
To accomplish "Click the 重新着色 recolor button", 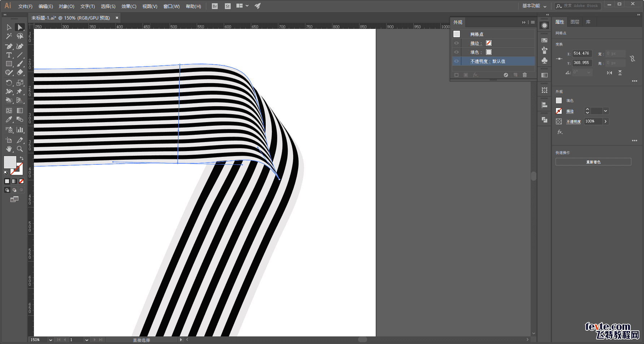I will point(593,162).
